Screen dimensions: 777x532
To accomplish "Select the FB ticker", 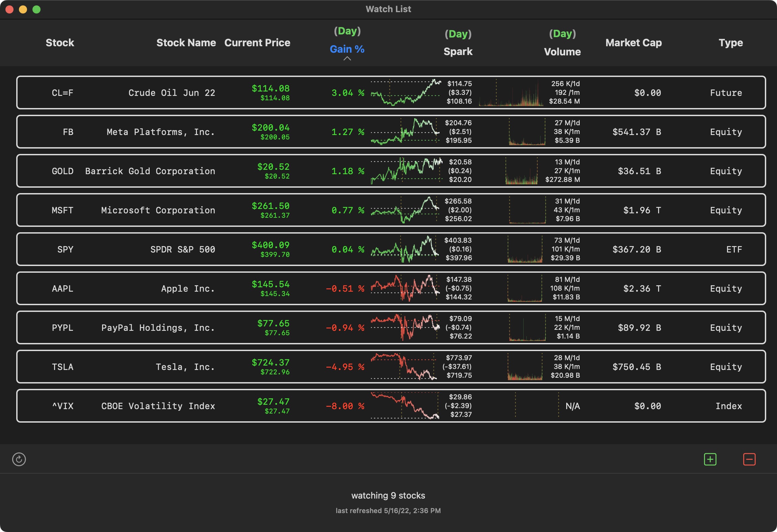I will click(x=68, y=132).
